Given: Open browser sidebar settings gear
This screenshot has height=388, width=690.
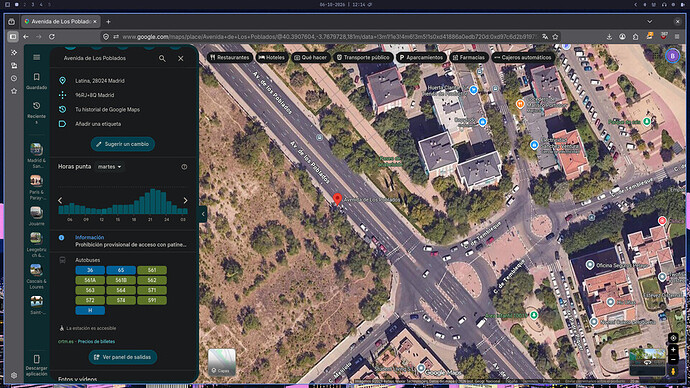Looking at the screenshot, I should point(14,375).
